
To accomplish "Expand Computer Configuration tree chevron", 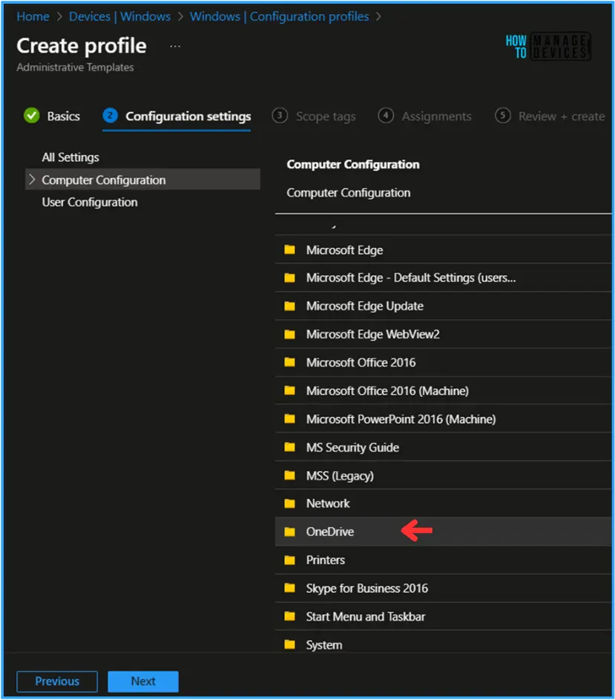I will coord(32,180).
